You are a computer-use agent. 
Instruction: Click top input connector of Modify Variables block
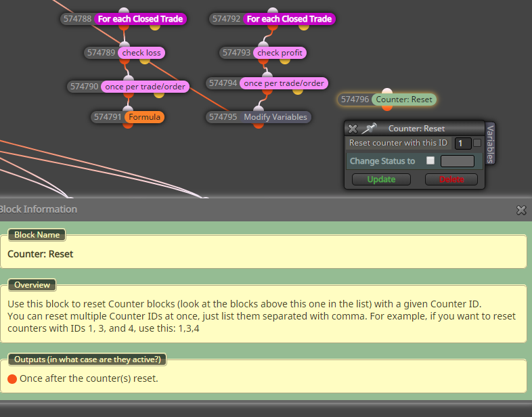coord(259,108)
